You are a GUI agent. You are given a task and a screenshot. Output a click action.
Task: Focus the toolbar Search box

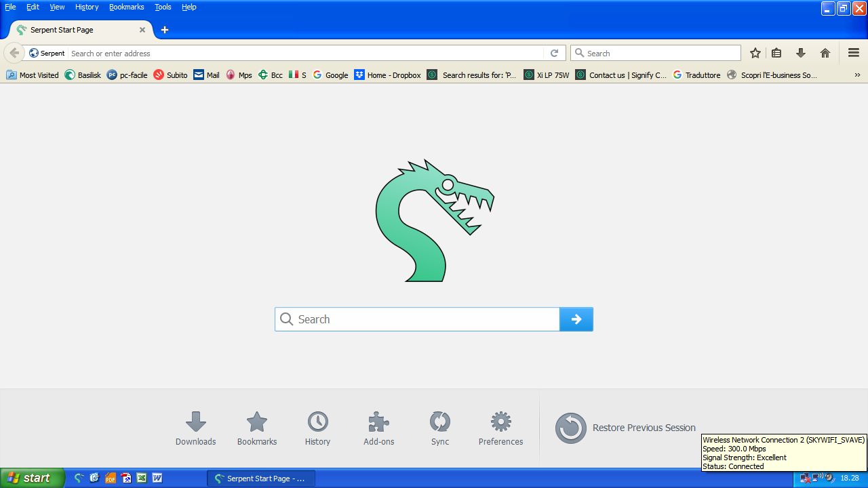click(656, 53)
